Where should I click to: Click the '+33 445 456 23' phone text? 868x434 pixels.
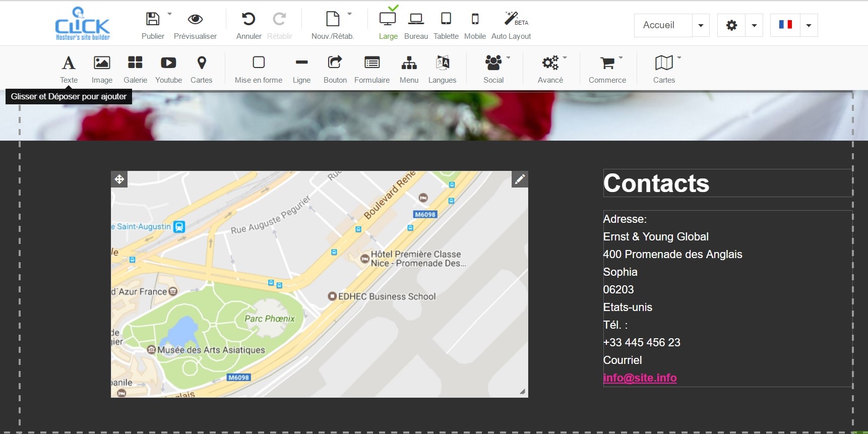[642, 342]
